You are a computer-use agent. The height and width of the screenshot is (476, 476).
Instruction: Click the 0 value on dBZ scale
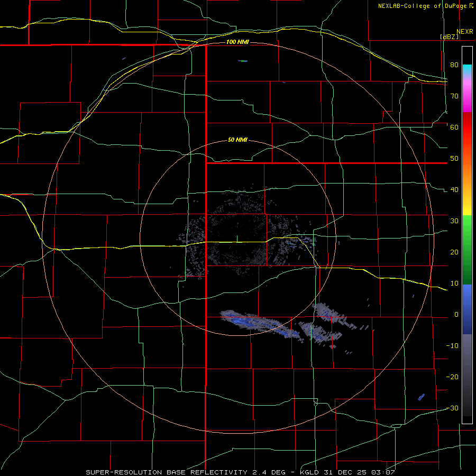[x=456, y=315]
